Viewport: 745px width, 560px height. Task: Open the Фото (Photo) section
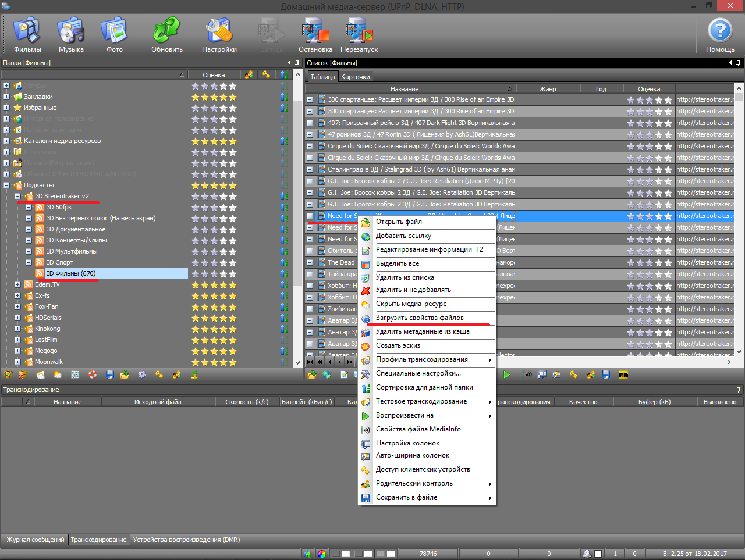115,35
